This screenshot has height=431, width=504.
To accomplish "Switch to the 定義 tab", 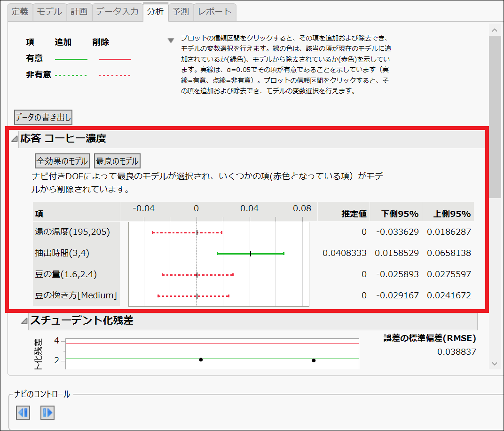I will 19,12.
